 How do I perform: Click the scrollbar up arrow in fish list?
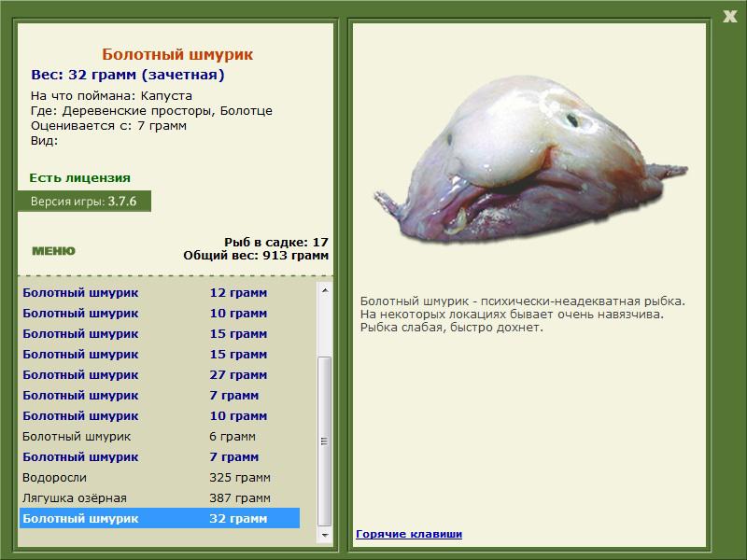click(x=324, y=290)
